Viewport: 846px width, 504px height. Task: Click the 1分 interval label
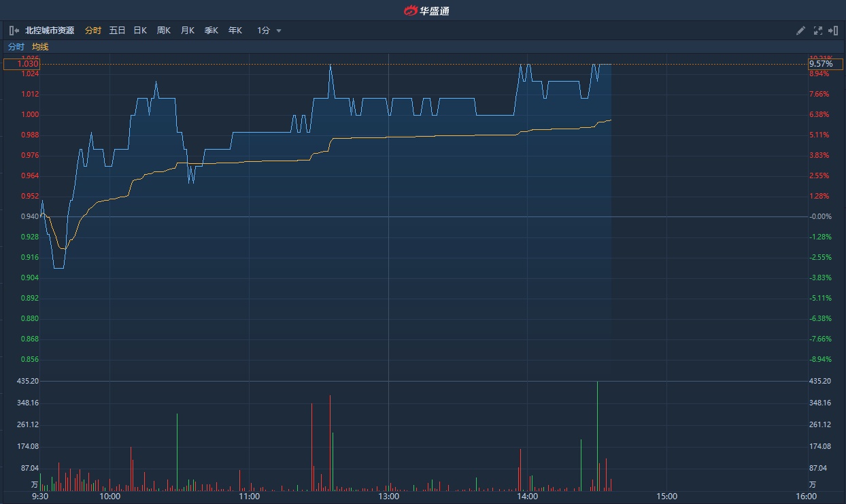(263, 31)
